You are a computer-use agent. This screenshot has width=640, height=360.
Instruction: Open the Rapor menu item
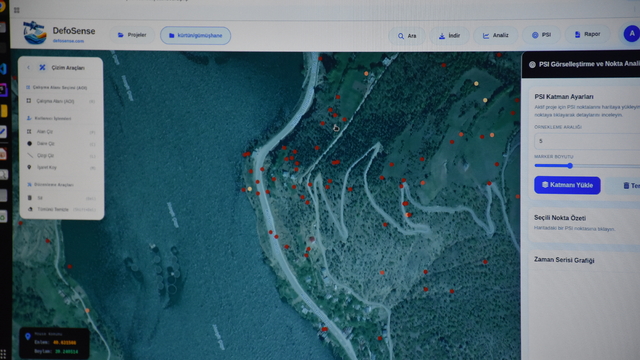[x=587, y=34]
